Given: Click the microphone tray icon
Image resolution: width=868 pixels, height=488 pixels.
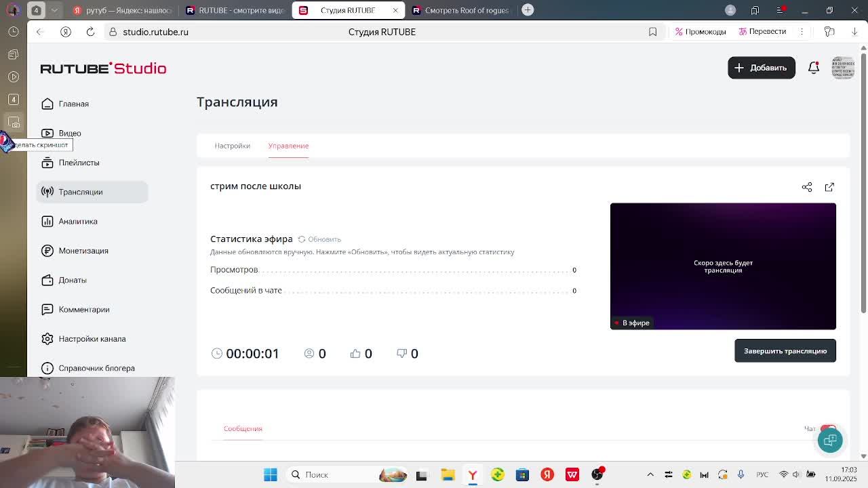Looking at the screenshot, I should 741,474.
